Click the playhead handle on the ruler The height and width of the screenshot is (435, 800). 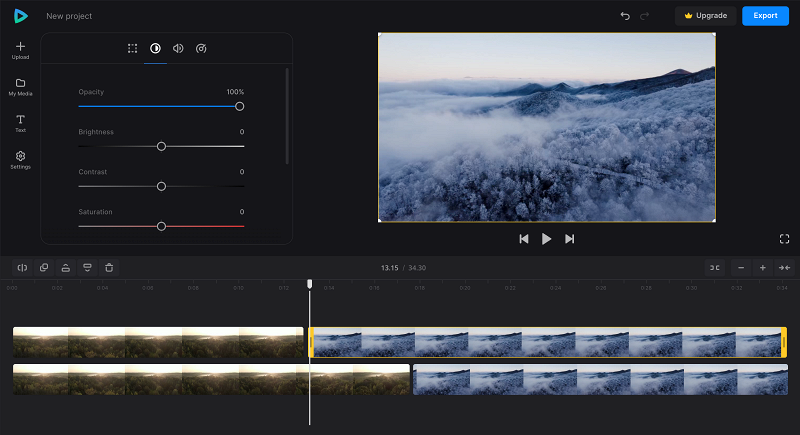point(310,284)
